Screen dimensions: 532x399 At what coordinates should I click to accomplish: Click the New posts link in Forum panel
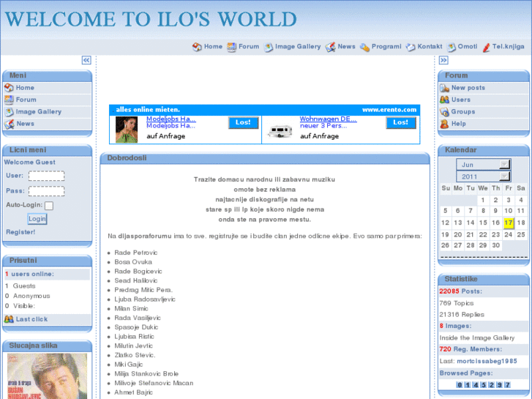click(x=468, y=88)
